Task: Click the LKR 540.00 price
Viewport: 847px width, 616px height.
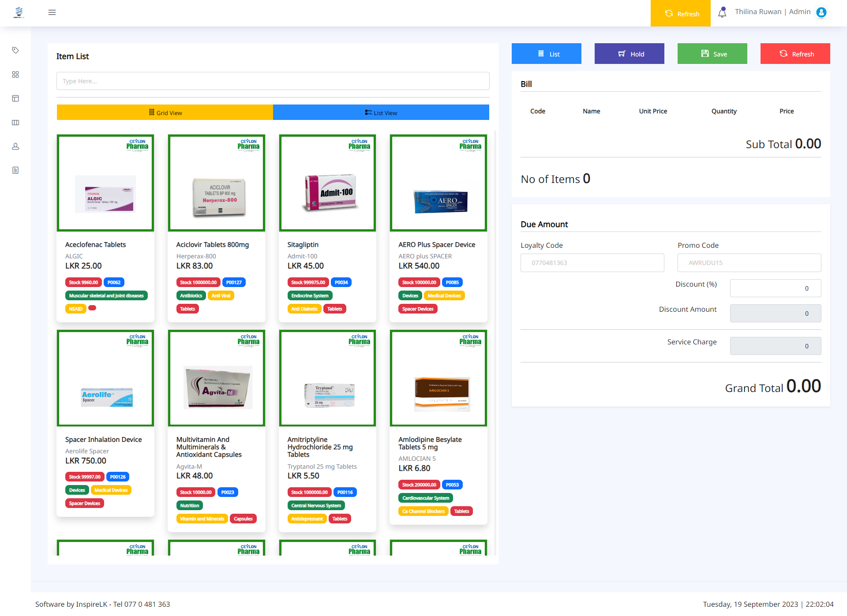Action: point(419,266)
